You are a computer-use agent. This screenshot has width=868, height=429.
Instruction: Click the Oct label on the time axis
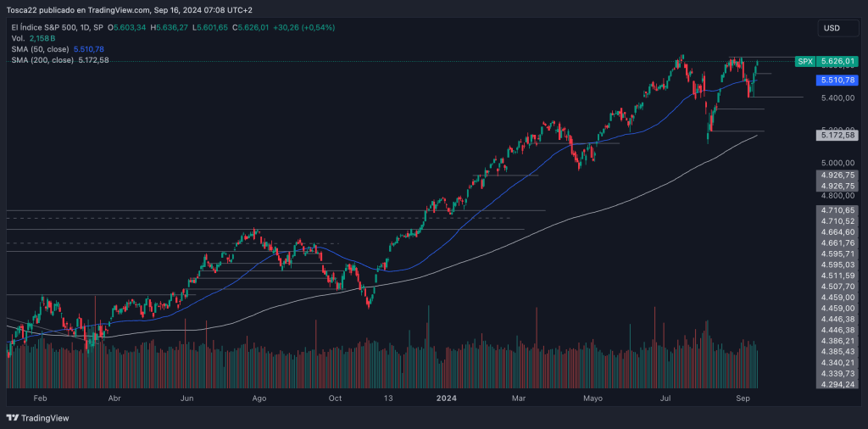pyautogui.click(x=335, y=397)
